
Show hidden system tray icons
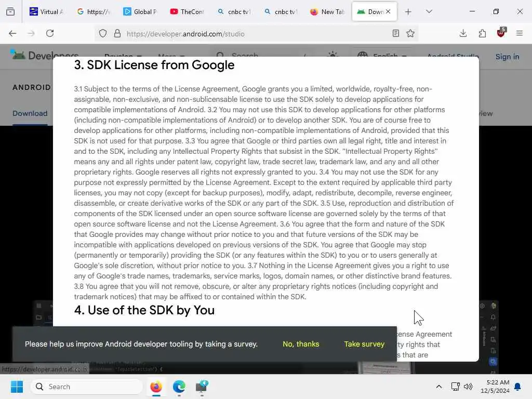(438, 387)
